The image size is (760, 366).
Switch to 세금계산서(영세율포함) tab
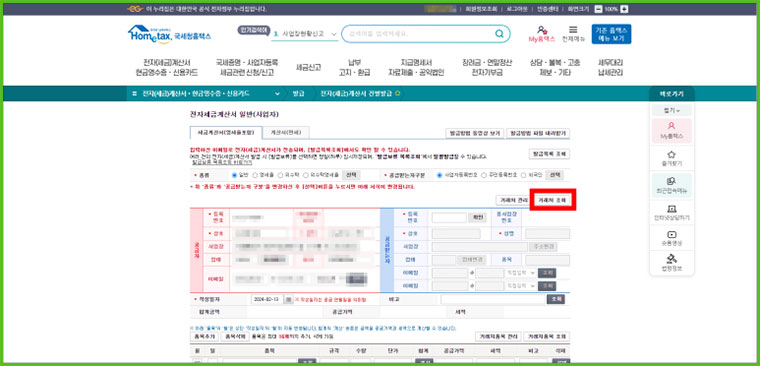(226, 132)
